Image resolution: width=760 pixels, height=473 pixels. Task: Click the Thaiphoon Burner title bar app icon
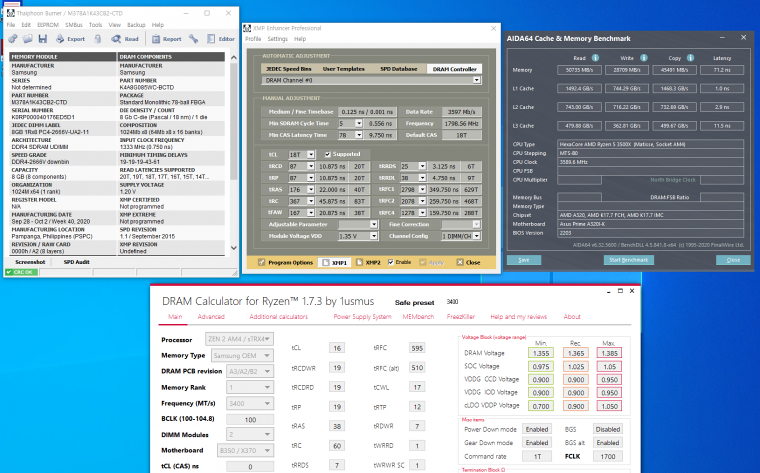(11, 13)
